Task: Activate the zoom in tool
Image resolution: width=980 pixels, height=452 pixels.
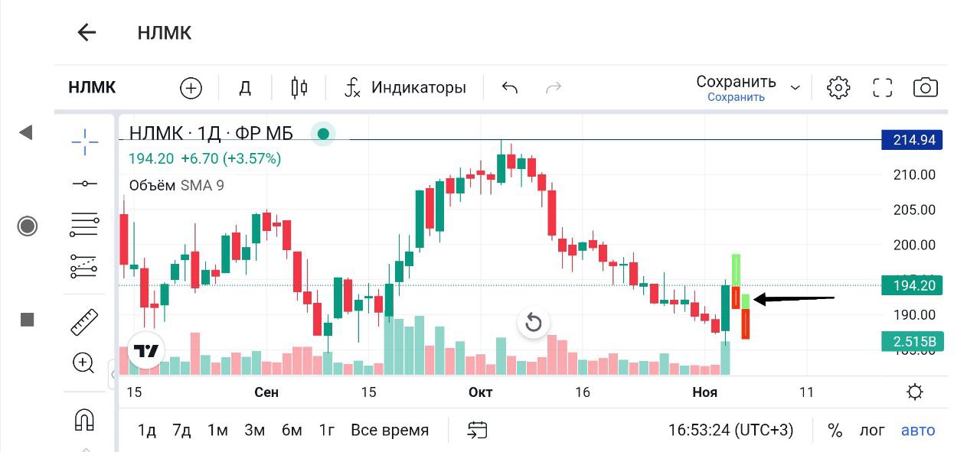Action: [83, 363]
